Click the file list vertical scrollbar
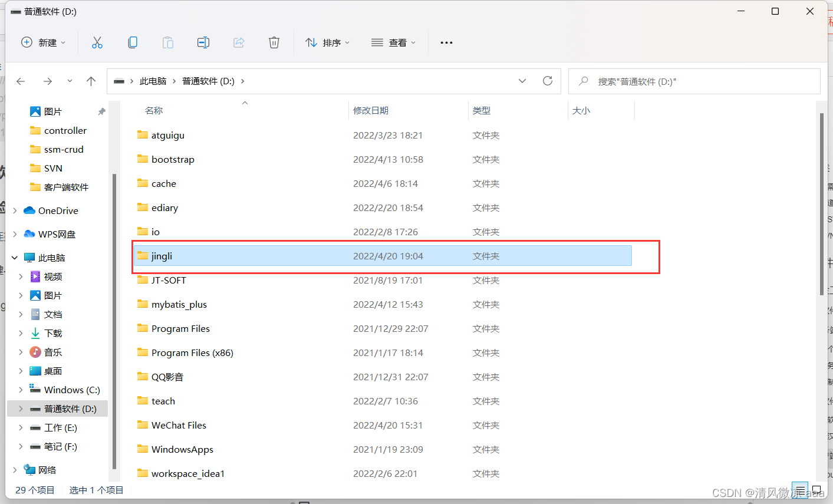This screenshot has height=504, width=833. (x=821, y=204)
